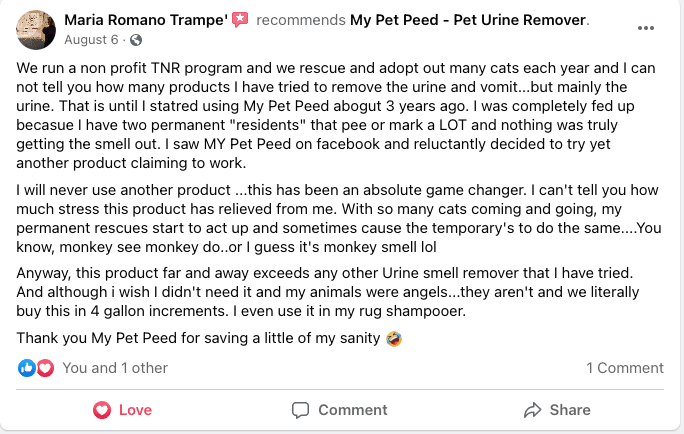The height and width of the screenshot is (434, 684).
Task: Click the Share arrow icon
Action: tap(532, 410)
